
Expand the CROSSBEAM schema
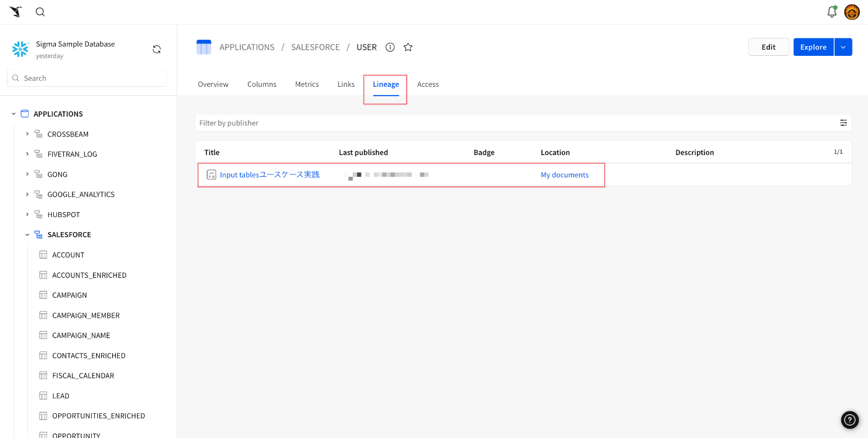click(x=27, y=134)
